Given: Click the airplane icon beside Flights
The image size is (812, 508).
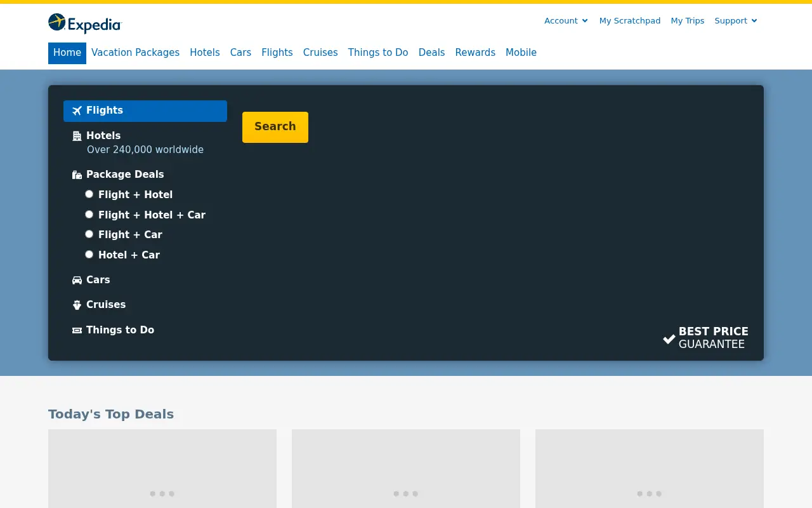Looking at the screenshot, I should [x=77, y=111].
